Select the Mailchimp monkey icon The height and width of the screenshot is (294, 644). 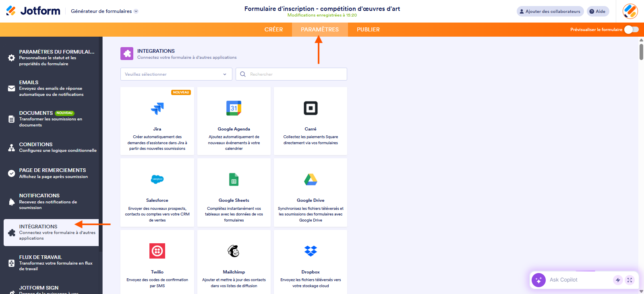tap(234, 251)
